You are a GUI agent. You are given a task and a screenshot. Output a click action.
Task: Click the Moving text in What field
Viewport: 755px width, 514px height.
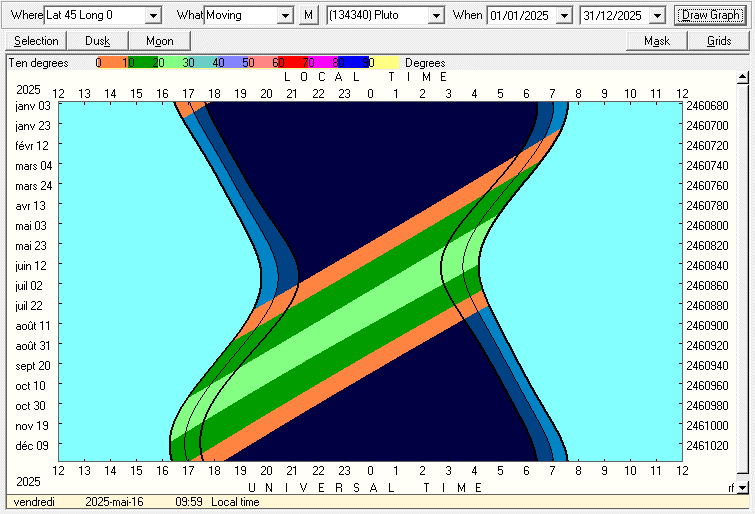(224, 15)
